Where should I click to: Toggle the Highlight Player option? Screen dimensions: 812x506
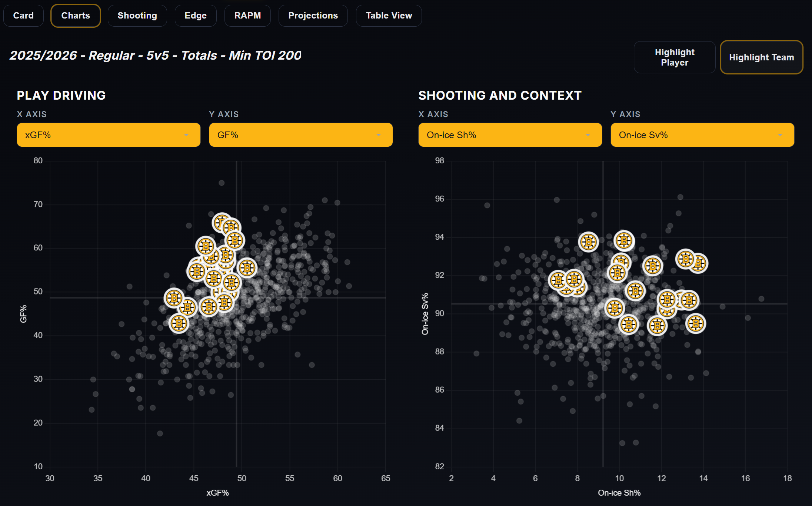pyautogui.click(x=674, y=57)
